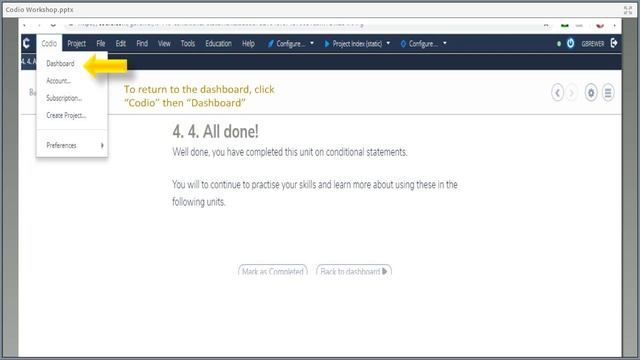
Task: Open the View menu
Action: [x=164, y=43]
